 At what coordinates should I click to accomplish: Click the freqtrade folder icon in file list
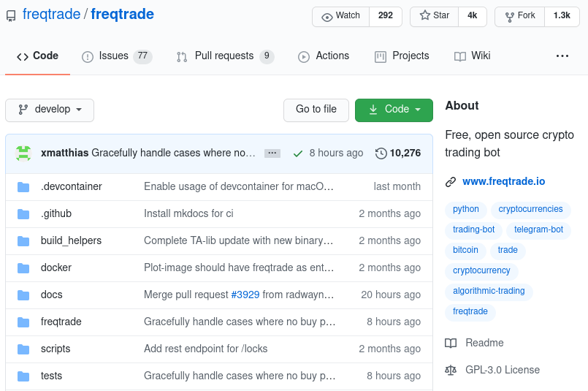(23, 322)
